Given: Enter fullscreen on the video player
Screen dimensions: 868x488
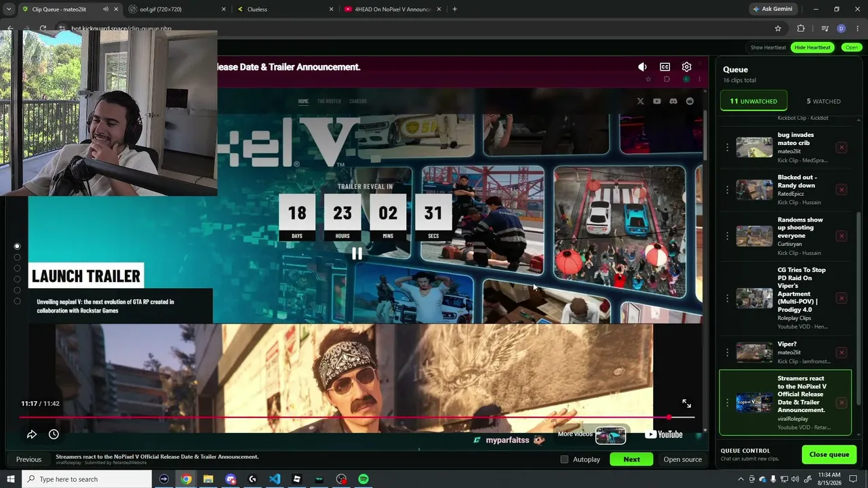Looking at the screenshot, I should (x=686, y=403).
